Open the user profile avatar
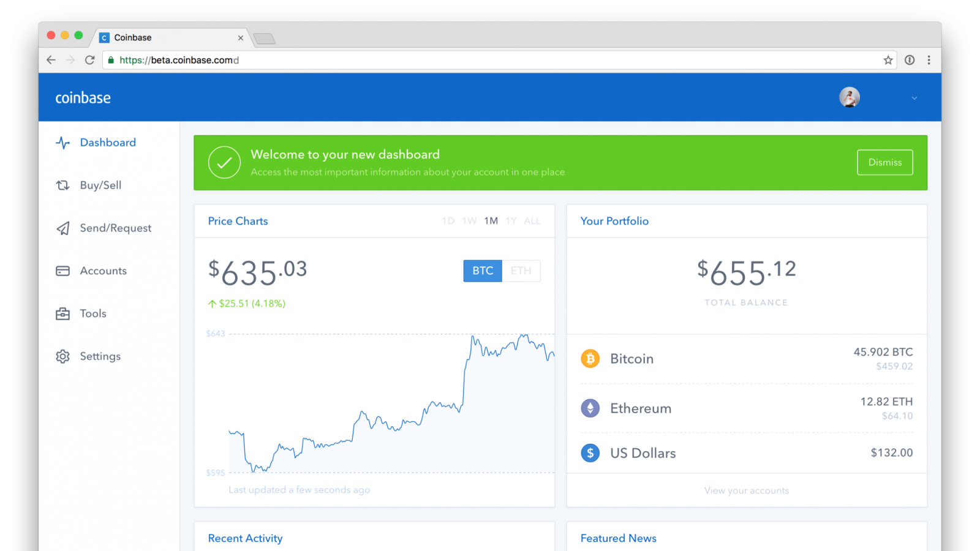The image size is (980, 551). pos(850,97)
